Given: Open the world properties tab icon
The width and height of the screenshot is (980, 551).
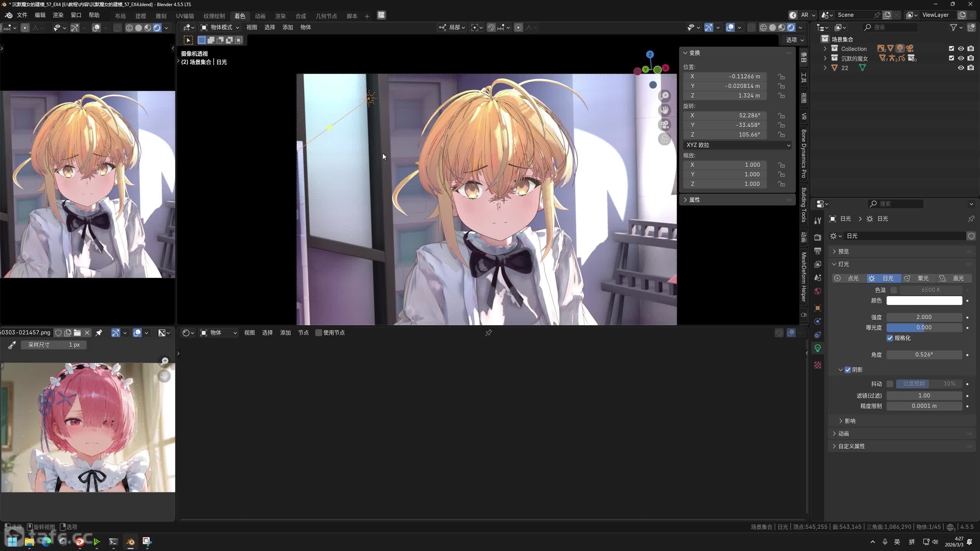Looking at the screenshot, I should pyautogui.click(x=818, y=292).
